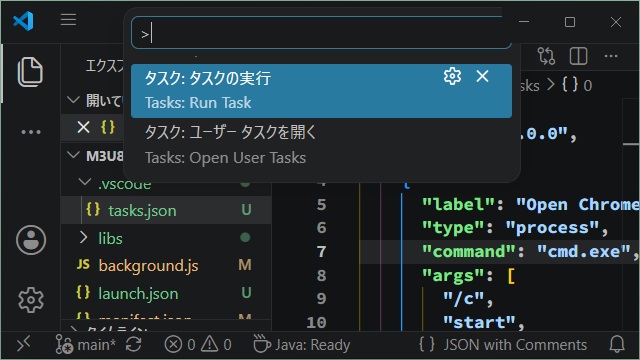This screenshot has height=360, width=640.
Task: Synchronize changes in status bar
Action: click(x=133, y=345)
